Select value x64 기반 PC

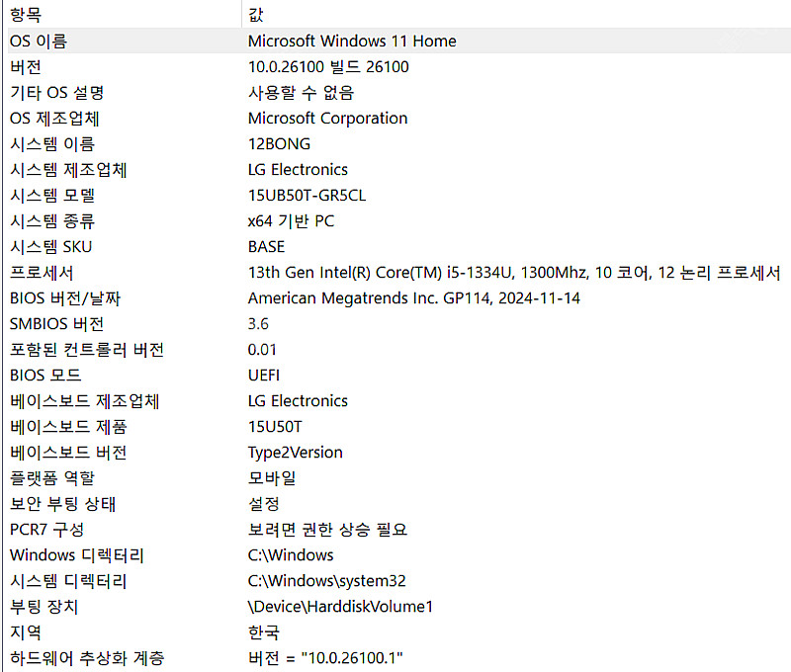[291, 220]
